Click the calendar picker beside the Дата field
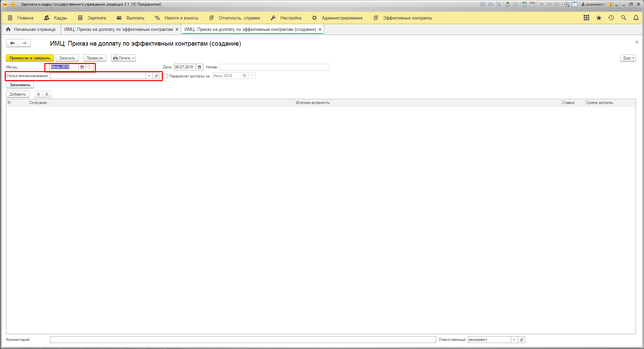 pyautogui.click(x=200, y=67)
